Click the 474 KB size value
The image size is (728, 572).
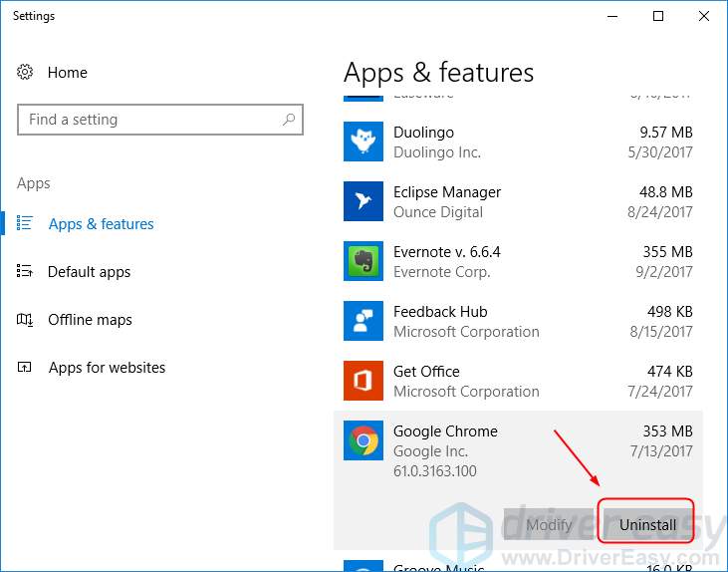pos(669,372)
